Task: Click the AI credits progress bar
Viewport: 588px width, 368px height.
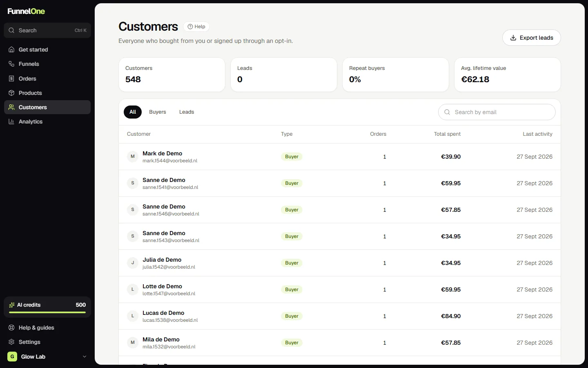Action: point(47,312)
